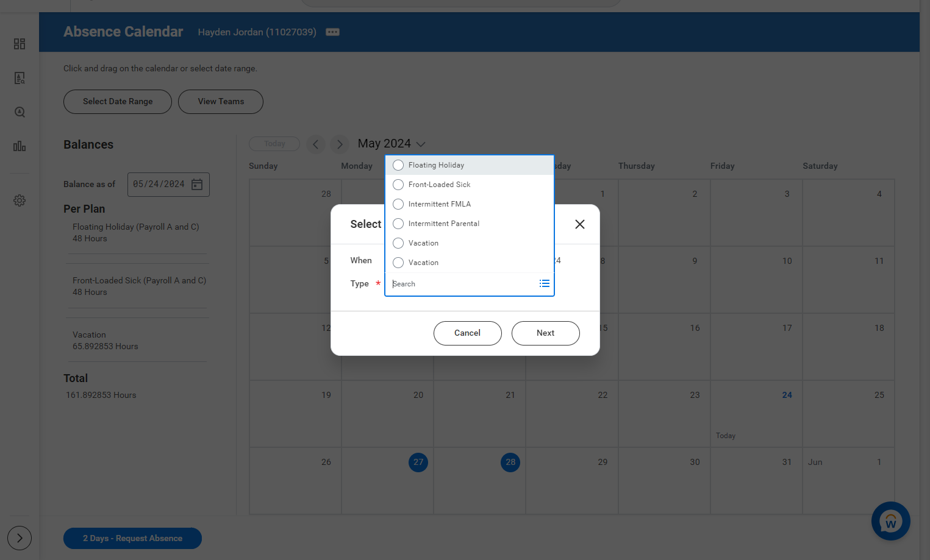Screen dimensions: 930x560
Task: Open the May 2024 month dropdown
Action: click(x=392, y=144)
